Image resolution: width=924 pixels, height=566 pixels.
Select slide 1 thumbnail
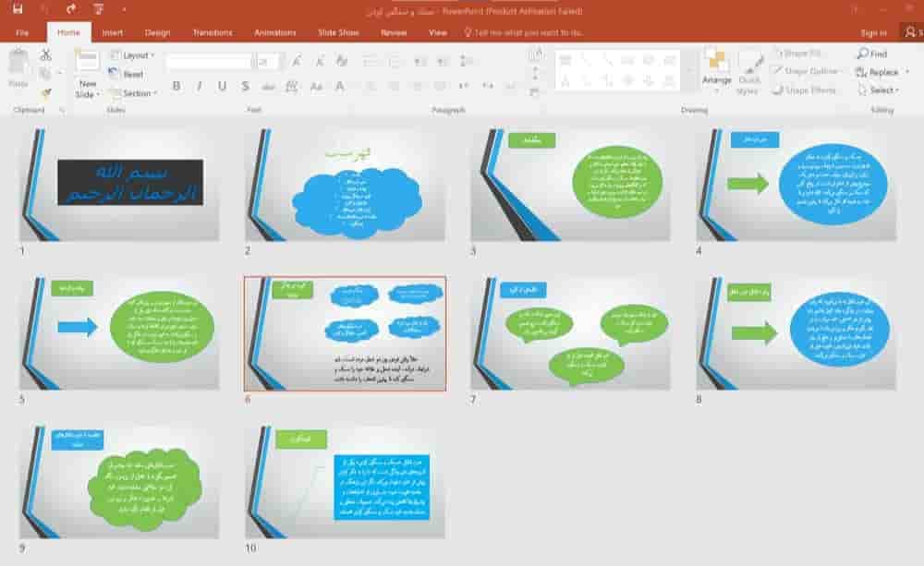119,185
